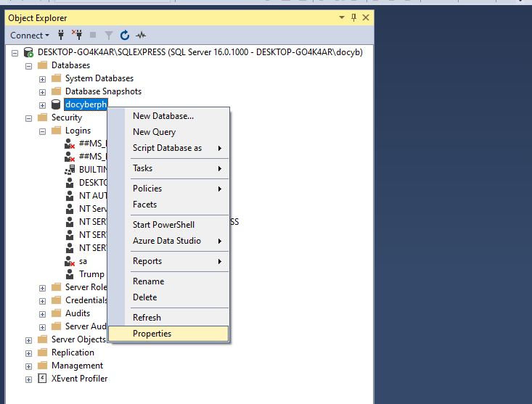The height and width of the screenshot is (404, 532).
Task: Click the Disconnect icon with red X
Action: tap(77, 35)
